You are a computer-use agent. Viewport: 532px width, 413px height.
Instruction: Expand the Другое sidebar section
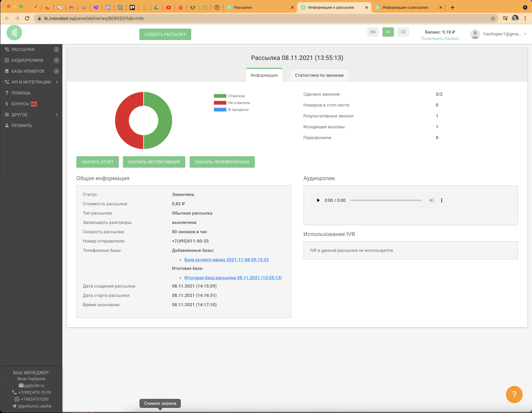tap(57, 115)
